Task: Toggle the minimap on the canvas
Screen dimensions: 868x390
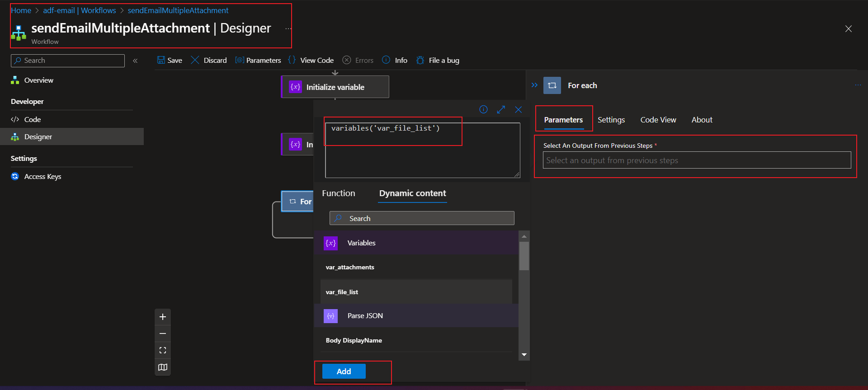Action: tap(163, 367)
